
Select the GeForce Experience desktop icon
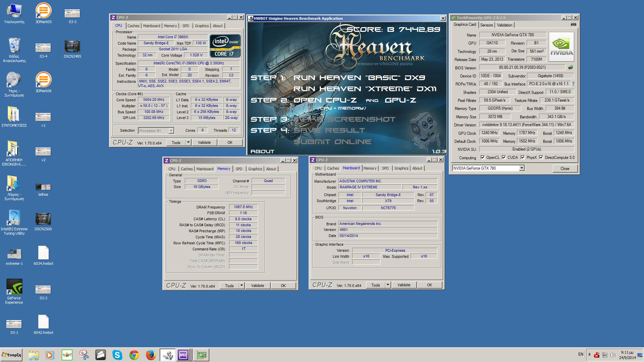(x=14, y=291)
